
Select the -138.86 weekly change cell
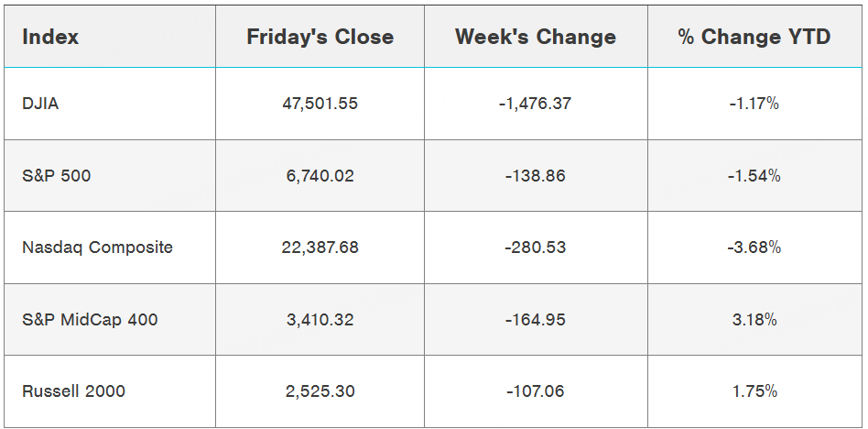pyautogui.click(x=536, y=175)
